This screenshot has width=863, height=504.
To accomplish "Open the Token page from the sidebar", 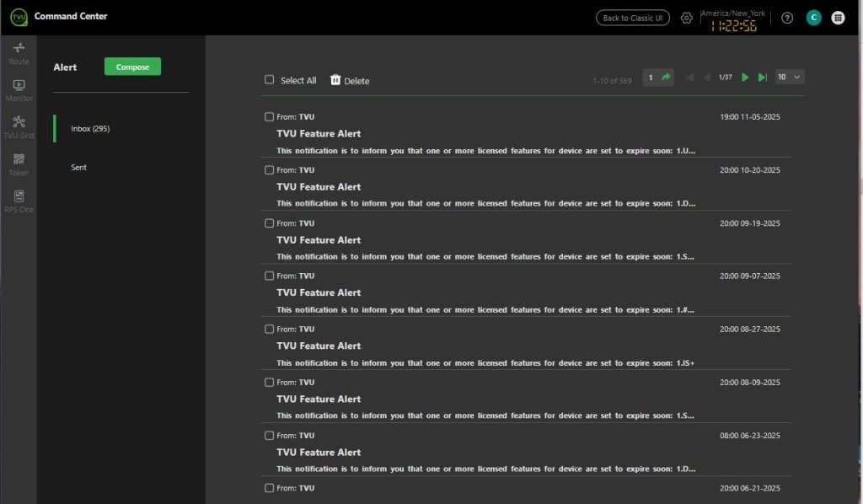I will click(x=18, y=162).
